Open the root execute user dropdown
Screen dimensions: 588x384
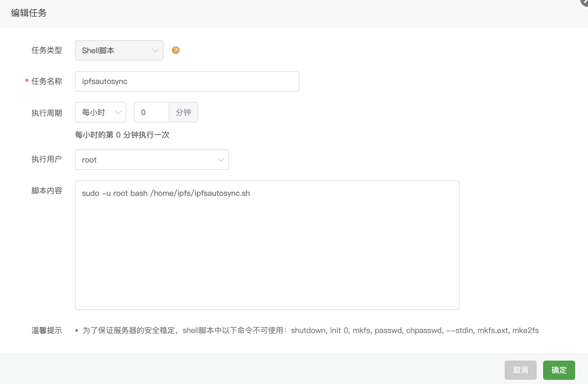coord(152,160)
